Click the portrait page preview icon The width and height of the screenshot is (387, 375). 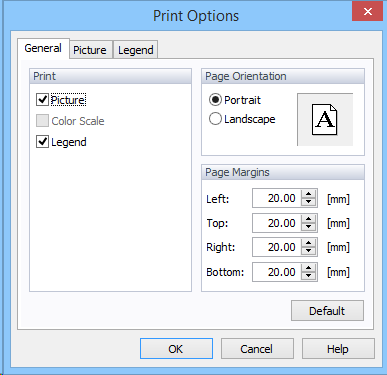(x=325, y=119)
